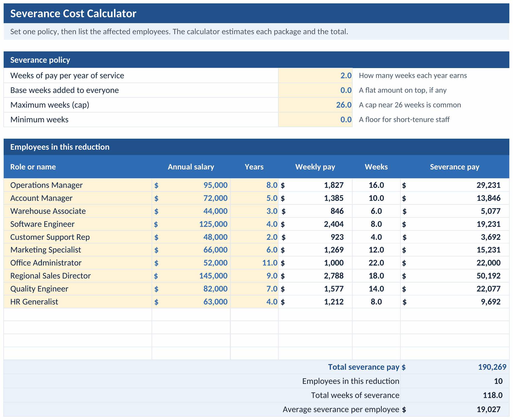
Task: Select the 95,000 annual salary cell
Action: point(191,185)
